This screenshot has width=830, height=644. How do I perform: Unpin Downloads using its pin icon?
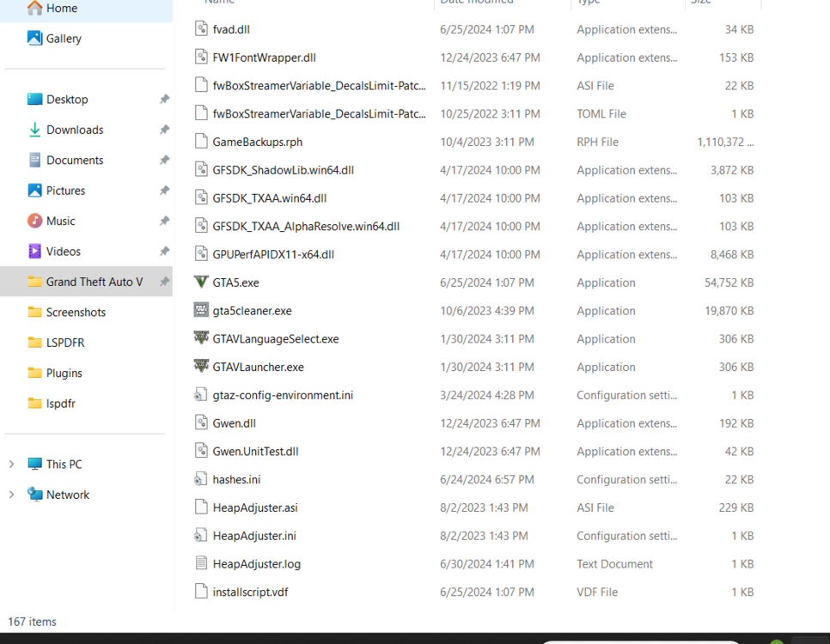tap(163, 130)
